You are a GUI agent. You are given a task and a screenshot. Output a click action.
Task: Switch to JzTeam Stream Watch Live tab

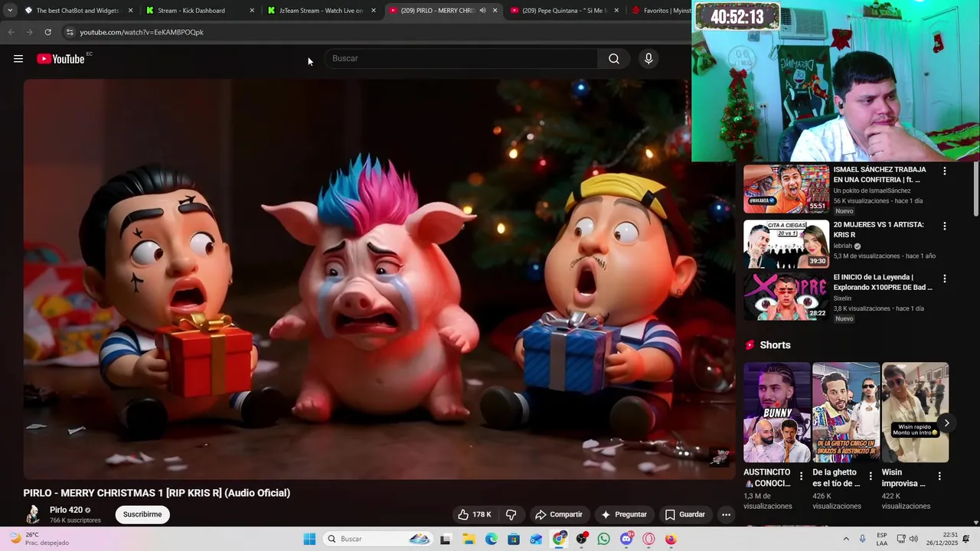(x=321, y=11)
